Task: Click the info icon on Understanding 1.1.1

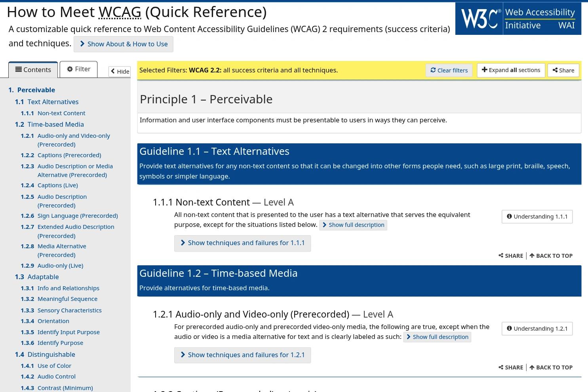Action: (x=509, y=217)
